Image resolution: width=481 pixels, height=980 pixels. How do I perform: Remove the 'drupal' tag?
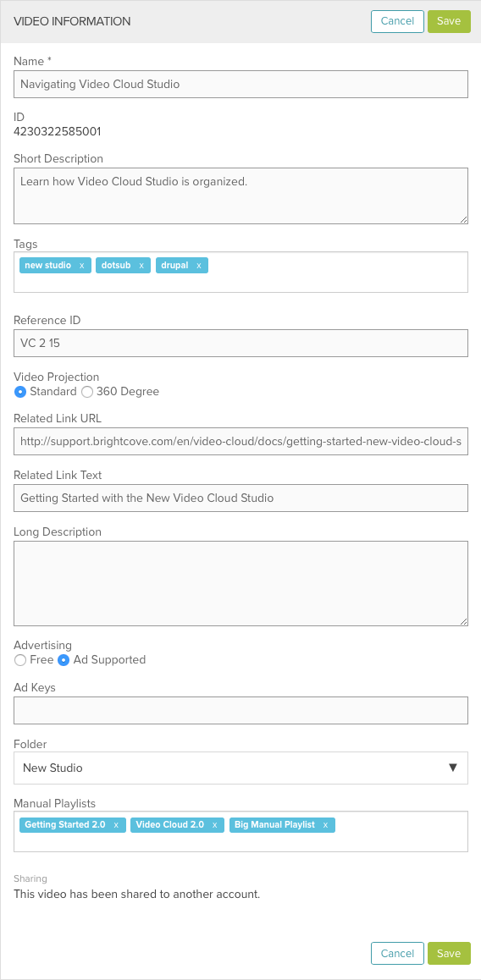click(x=199, y=266)
